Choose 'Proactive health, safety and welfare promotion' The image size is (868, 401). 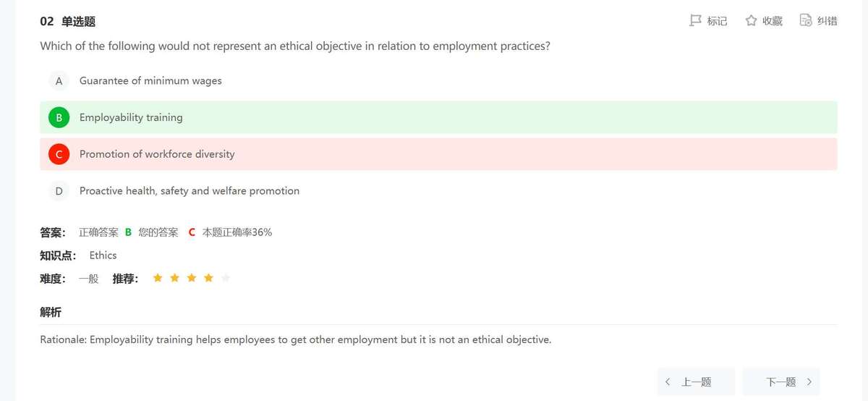pyautogui.click(x=190, y=191)
